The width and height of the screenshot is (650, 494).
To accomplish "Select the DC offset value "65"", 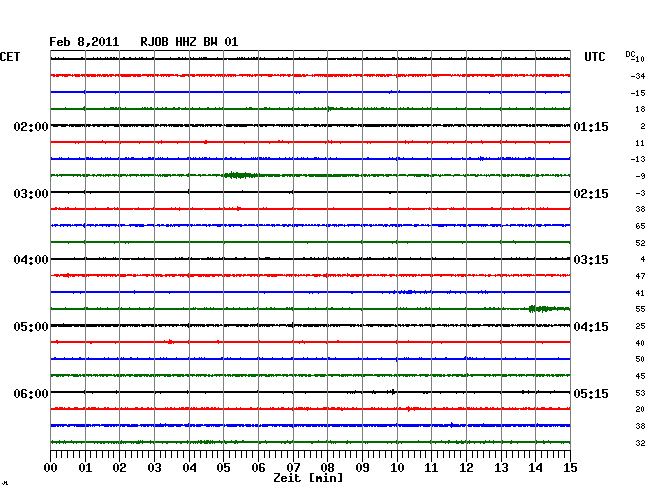I will tap(640, 226).
